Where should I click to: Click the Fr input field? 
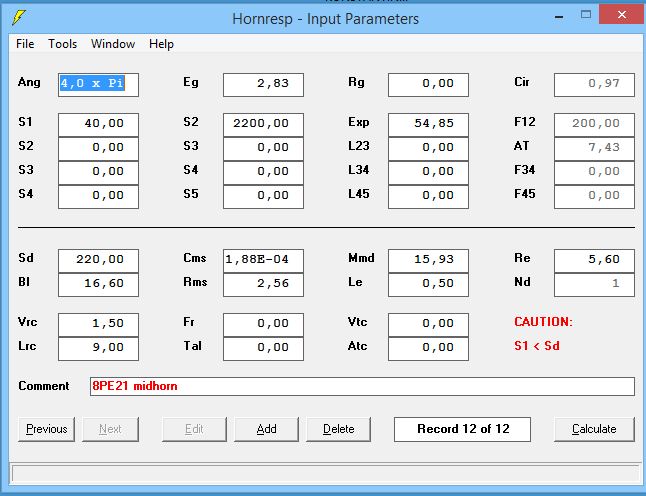263,325
